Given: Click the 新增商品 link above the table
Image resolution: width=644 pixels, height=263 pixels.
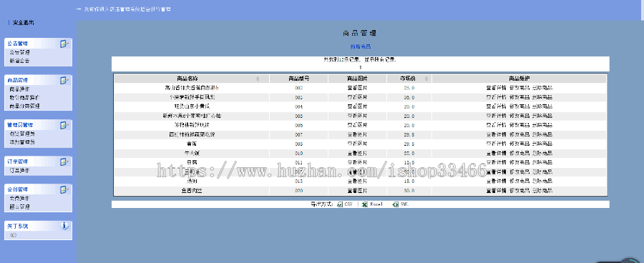Looking at the screenshot, I should click(361, 46).
